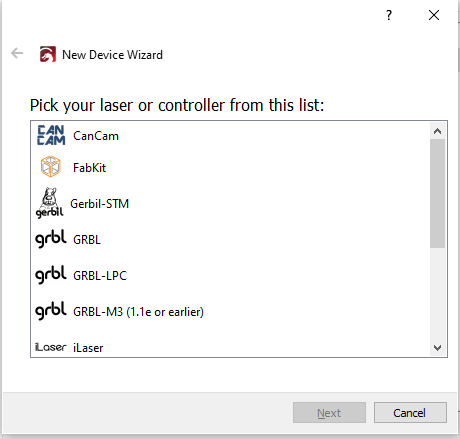Image resolution: width=460 pixels, height=439 pixels.
Task: Click the device list scrollbar thumb
Action: pyautogui.click(x=438, y=193)
